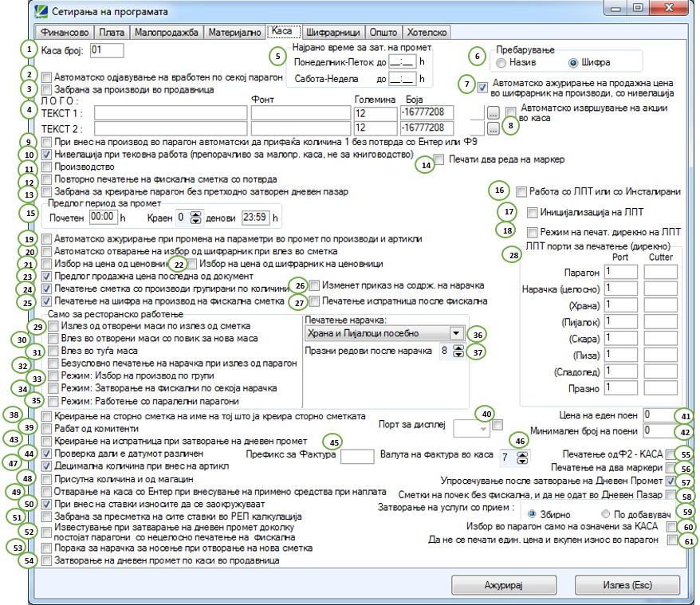Choose the Збирно radio option
700x605 pixels.
532,514
